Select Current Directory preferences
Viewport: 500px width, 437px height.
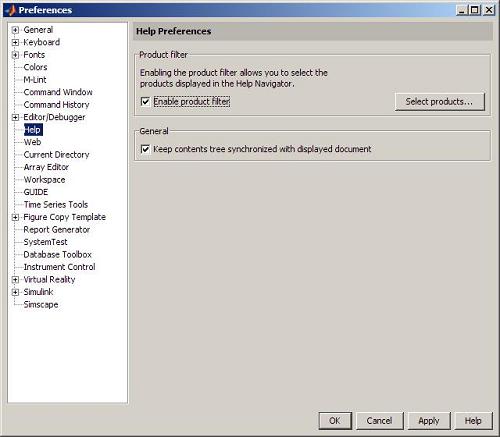click(56, 155)
